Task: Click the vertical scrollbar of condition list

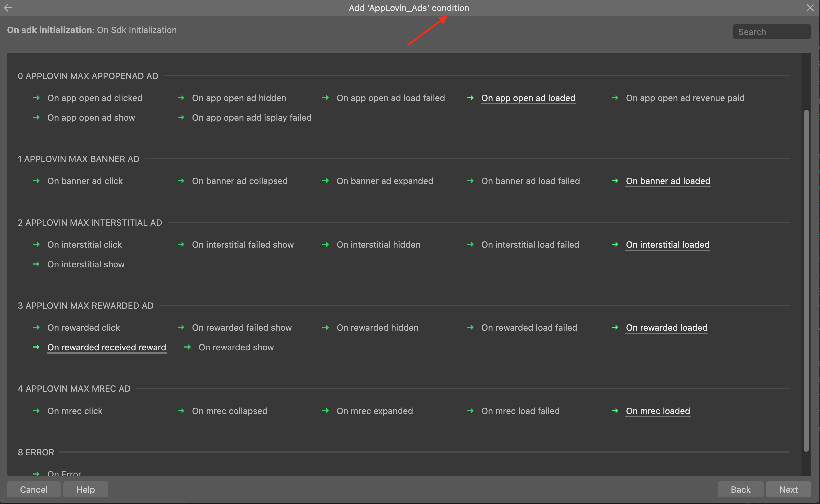Action: pyautogui.click(x=806, y=280)
